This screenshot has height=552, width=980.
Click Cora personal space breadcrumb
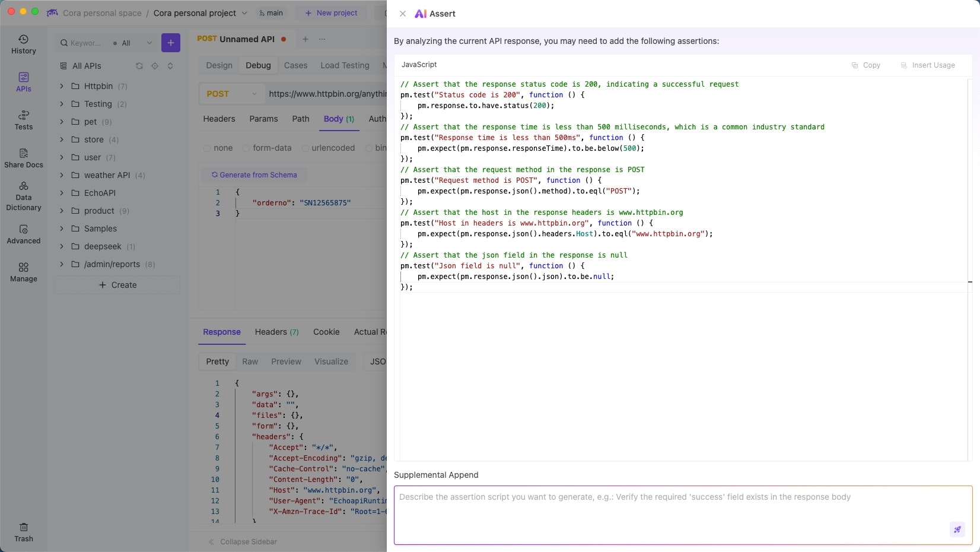point(102,13)
